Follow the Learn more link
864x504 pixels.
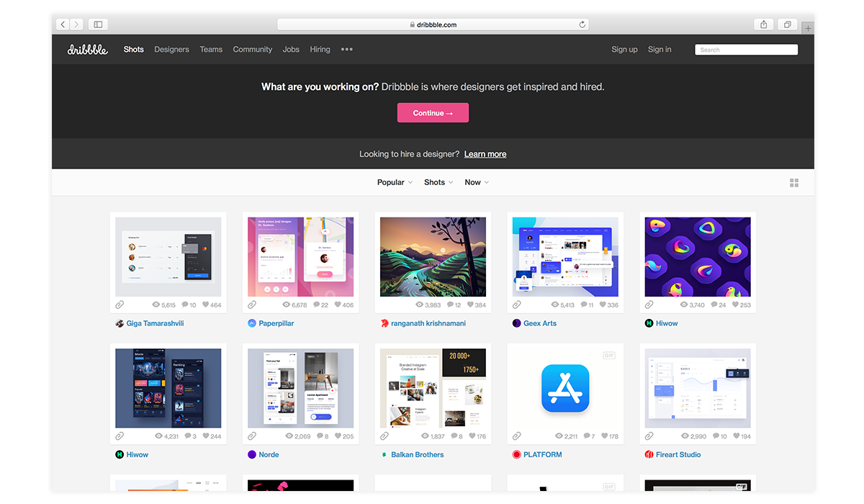tap(485, 154)
